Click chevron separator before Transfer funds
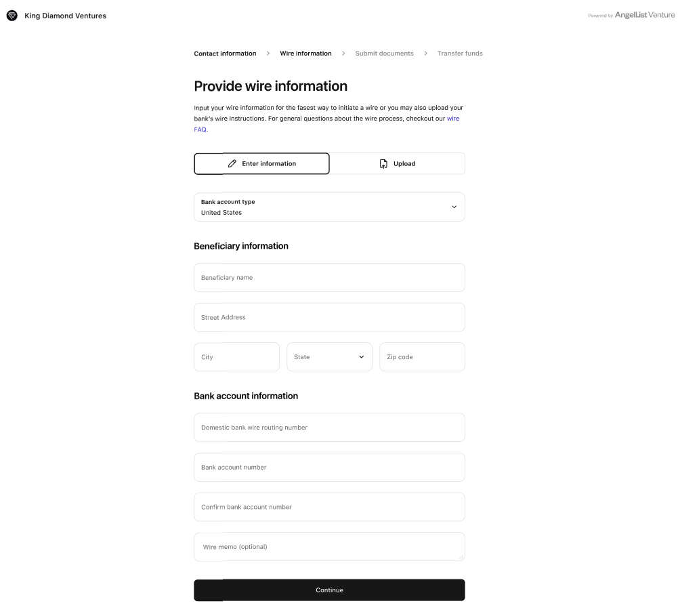 (425, 54)
